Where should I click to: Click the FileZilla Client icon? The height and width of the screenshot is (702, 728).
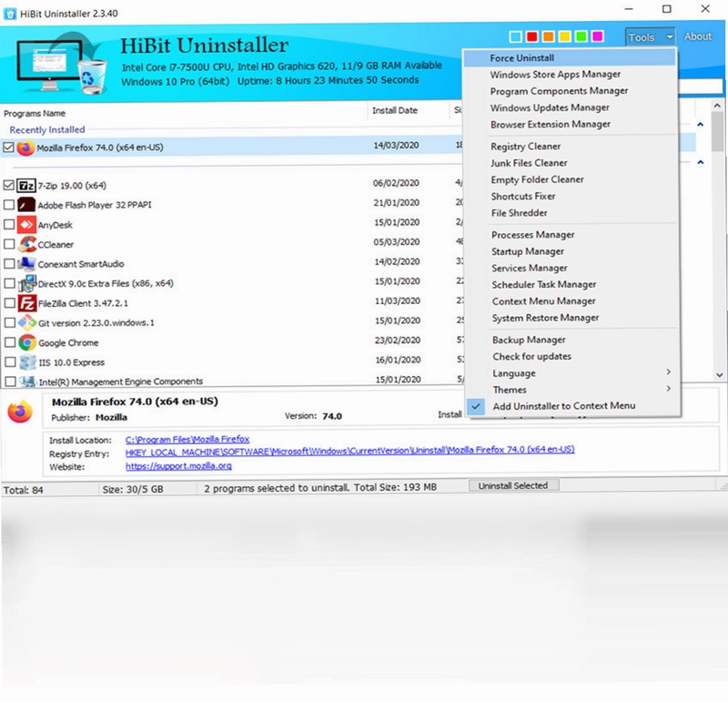27,303
